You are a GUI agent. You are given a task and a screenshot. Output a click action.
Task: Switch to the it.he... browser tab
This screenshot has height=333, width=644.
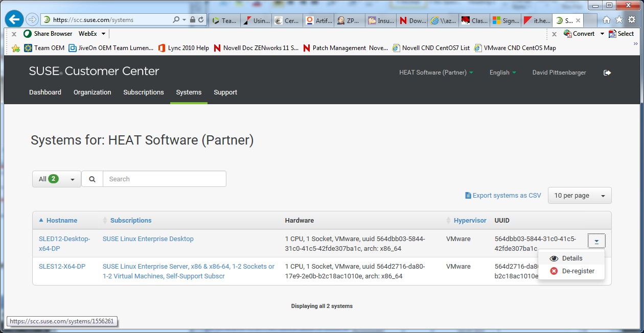tap(536, 21)
